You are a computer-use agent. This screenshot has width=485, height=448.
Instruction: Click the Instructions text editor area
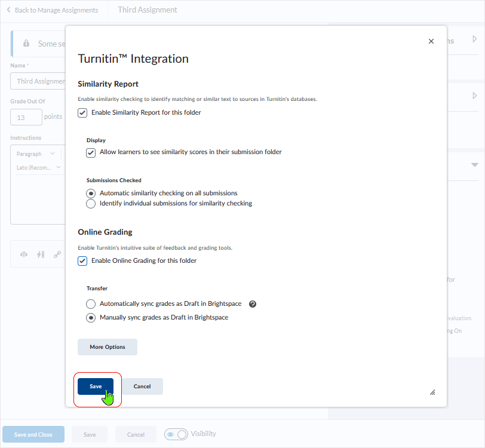point(38,200)
